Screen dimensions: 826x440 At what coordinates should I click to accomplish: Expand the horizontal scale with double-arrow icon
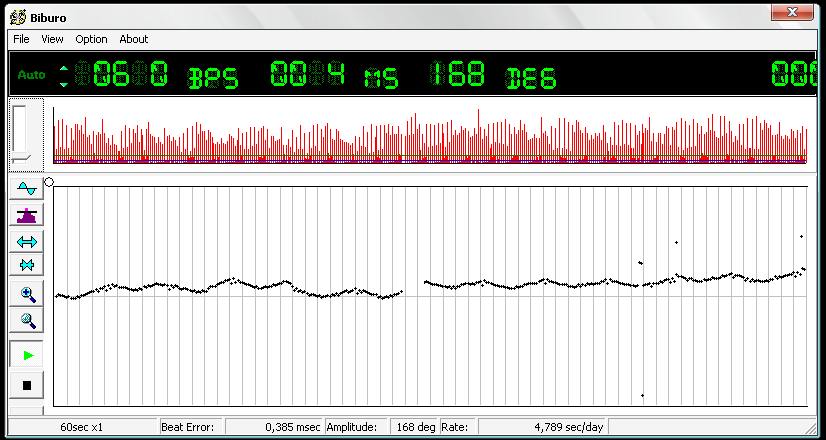click(27, 242)
